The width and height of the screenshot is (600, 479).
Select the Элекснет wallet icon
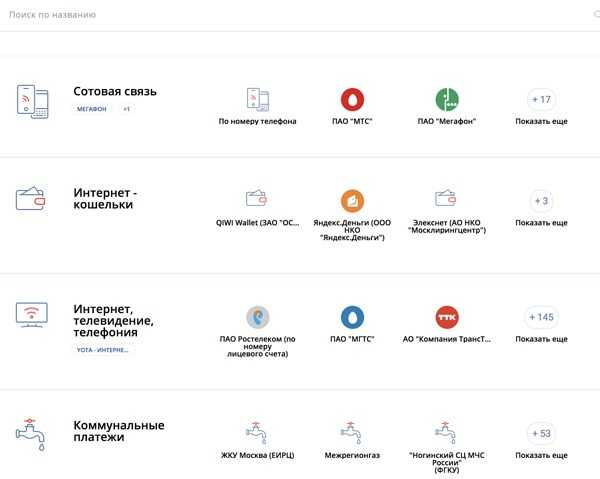tap(445, 198)
